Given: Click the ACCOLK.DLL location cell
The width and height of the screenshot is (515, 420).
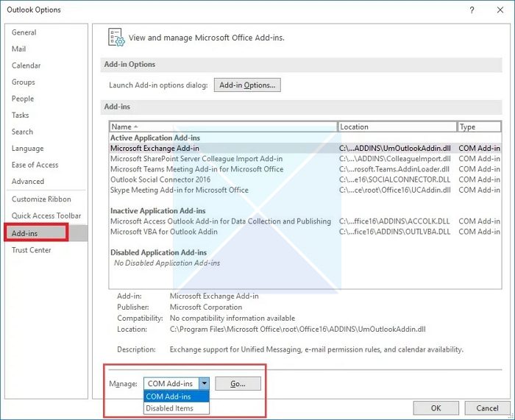Looking at the screenshot, I should 394,221.
